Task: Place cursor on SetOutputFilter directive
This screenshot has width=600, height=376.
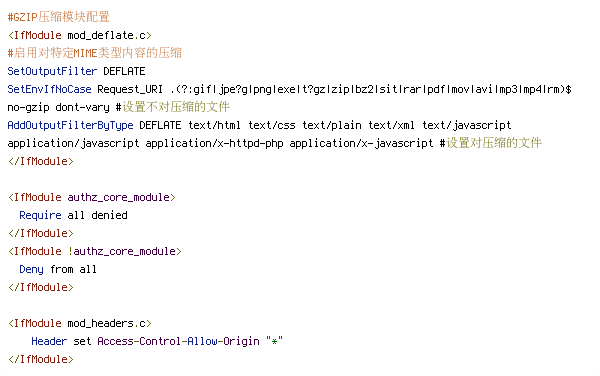Action: click(x=52, y=71)
